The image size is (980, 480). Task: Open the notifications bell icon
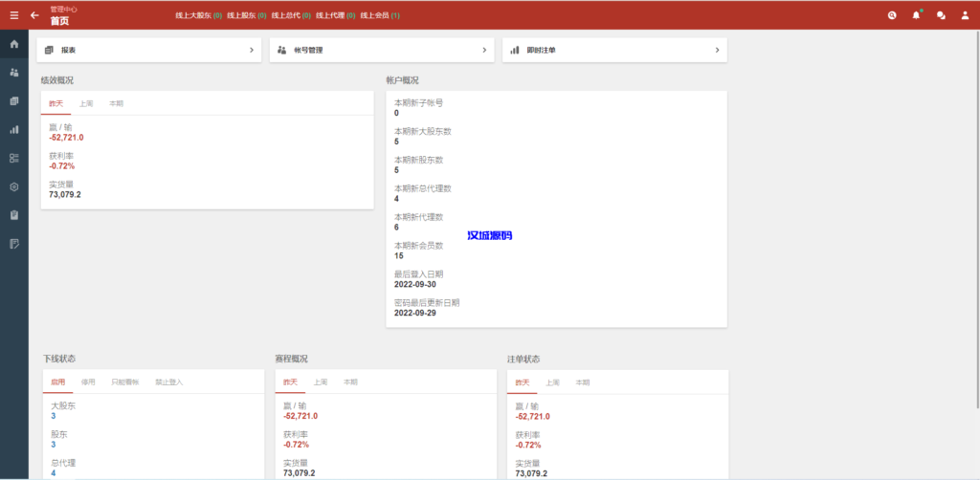coord(916,15)
